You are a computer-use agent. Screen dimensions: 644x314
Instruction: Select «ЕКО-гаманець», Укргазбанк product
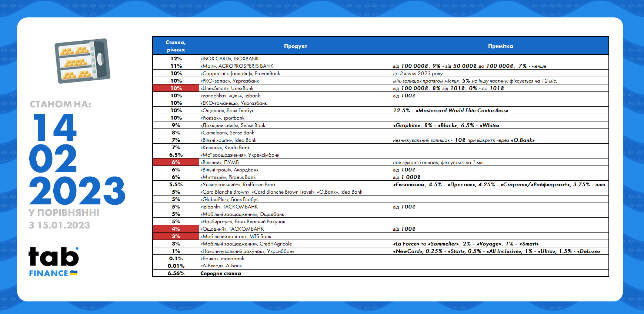point(234,103)
